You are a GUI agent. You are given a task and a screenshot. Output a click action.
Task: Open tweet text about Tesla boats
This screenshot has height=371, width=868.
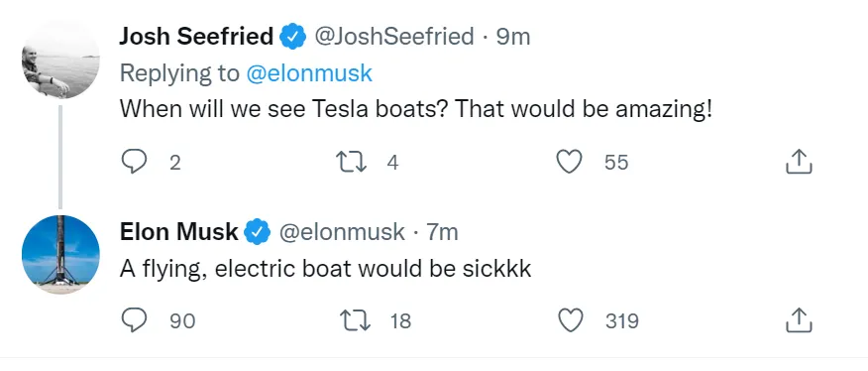[415, 109]
